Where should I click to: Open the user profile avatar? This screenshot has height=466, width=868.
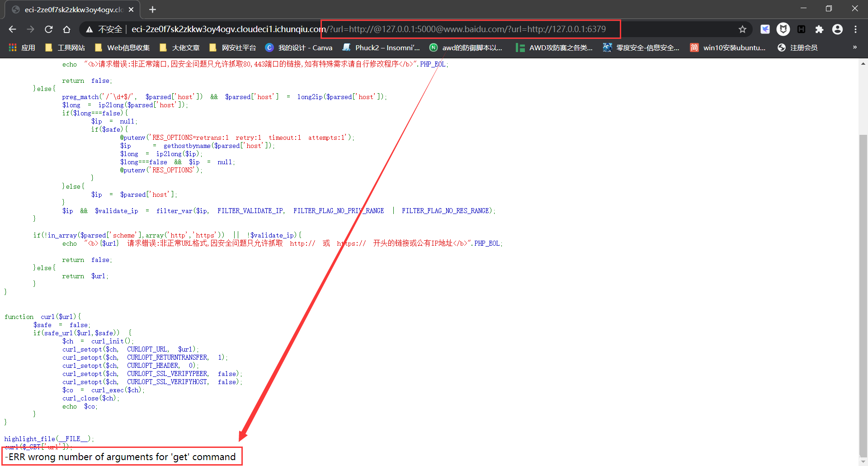coord(837,29)
